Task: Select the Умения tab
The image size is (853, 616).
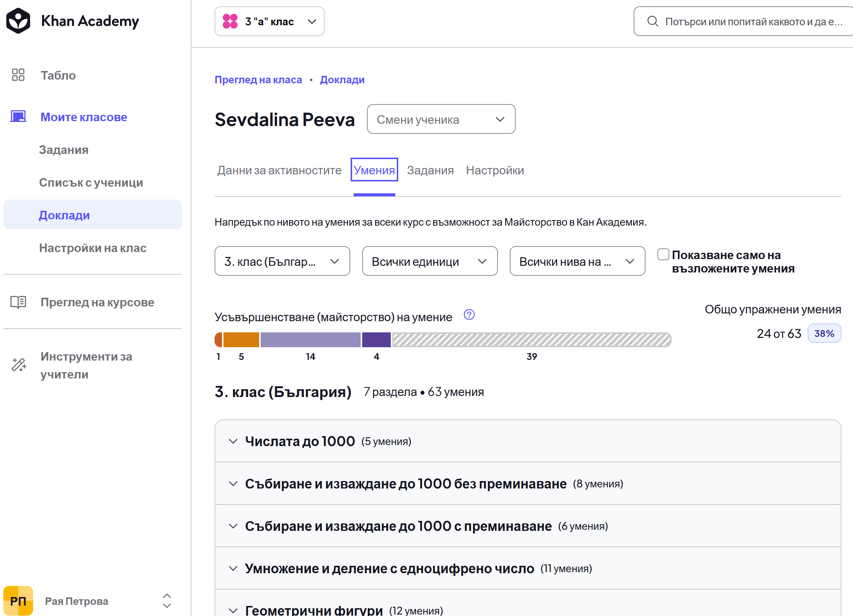Action: pos(374,170)
